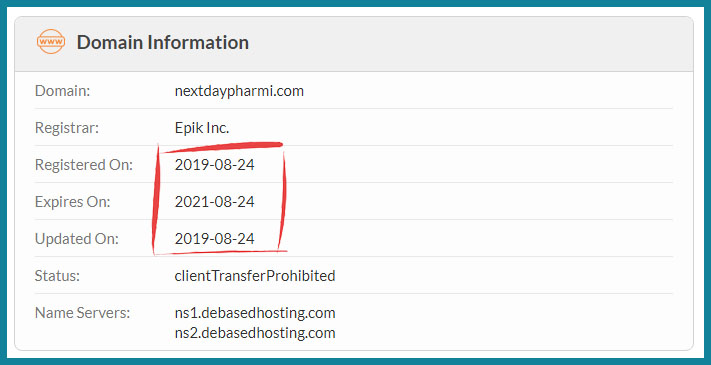Click the Updated On date value
This screenshot has width=711, height=365.
coord(214,239)
